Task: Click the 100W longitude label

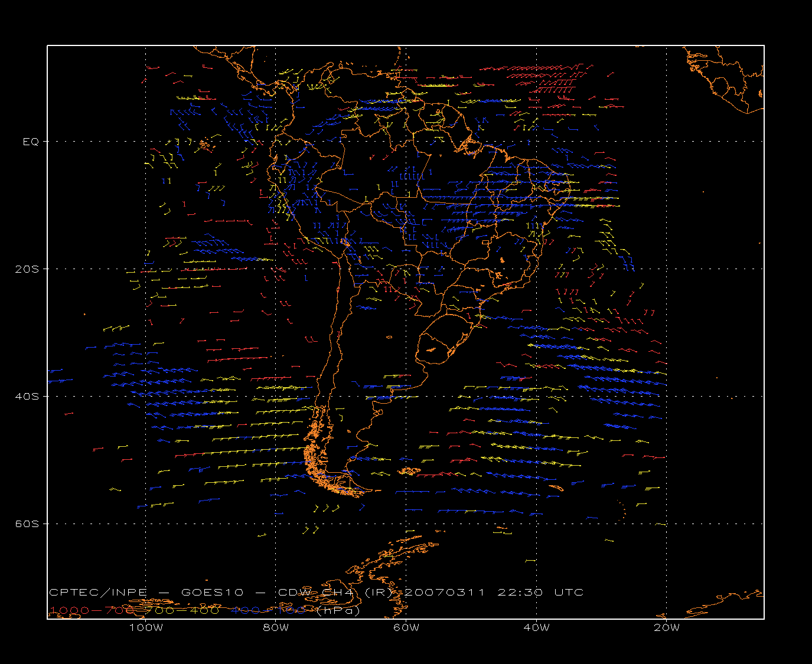Action: (x=146, y=628)
